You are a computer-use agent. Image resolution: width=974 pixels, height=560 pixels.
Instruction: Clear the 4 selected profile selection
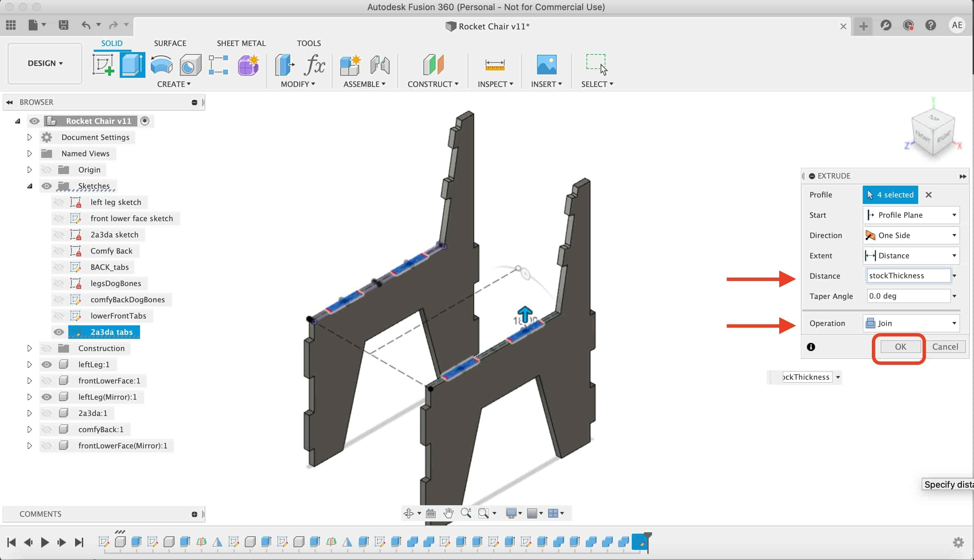point(929,195)
